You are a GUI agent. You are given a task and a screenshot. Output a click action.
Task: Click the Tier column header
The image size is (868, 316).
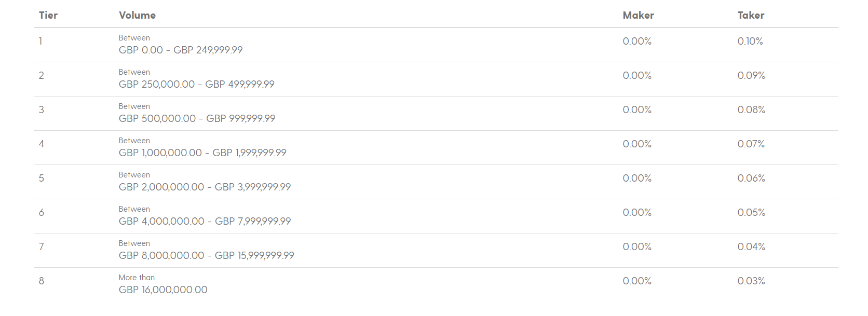[48, 15]
